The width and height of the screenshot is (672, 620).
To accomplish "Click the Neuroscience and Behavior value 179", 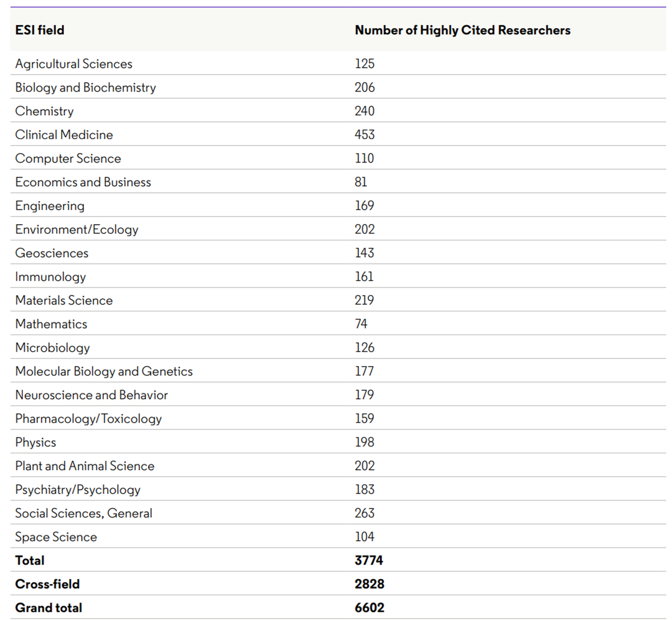I will click(365, 395).
